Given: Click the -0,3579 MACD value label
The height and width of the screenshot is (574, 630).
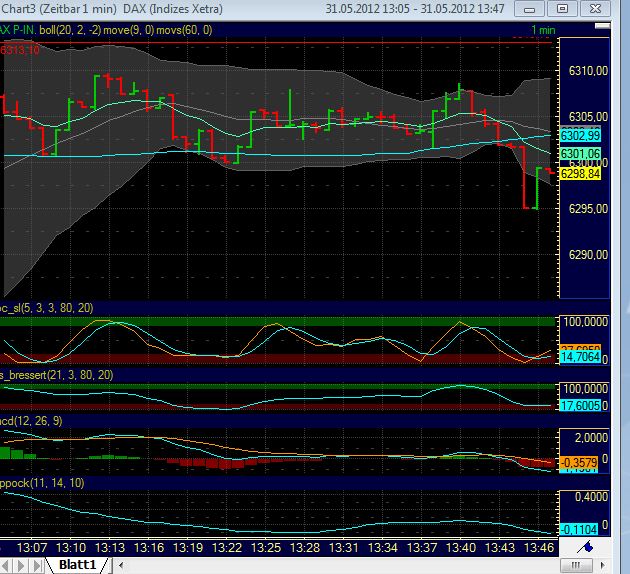Looking at the screenshot, I should pyautogui.click(x=579, y=463).
